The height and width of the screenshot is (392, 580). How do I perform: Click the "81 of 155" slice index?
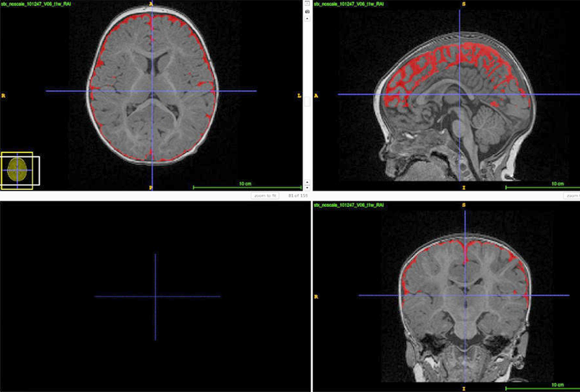click(x=298, y=196)
